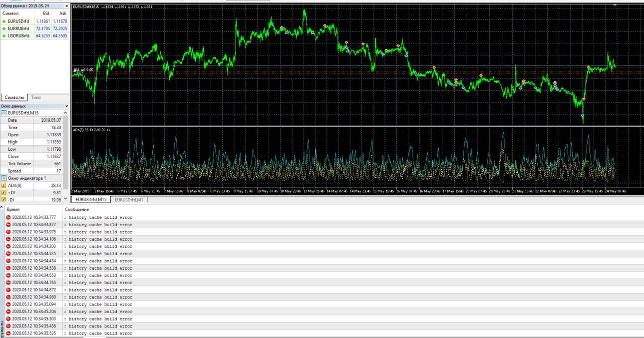Click the indicator icon beside ADX(8)
Screen dimensions: 644x338
tap(4, 185)
